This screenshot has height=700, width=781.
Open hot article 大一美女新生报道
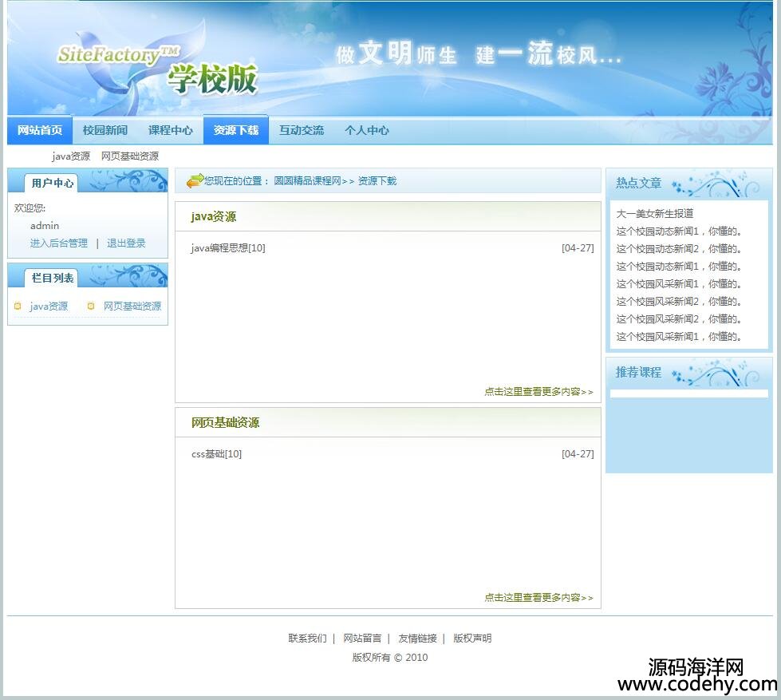[x=655, y=214]
